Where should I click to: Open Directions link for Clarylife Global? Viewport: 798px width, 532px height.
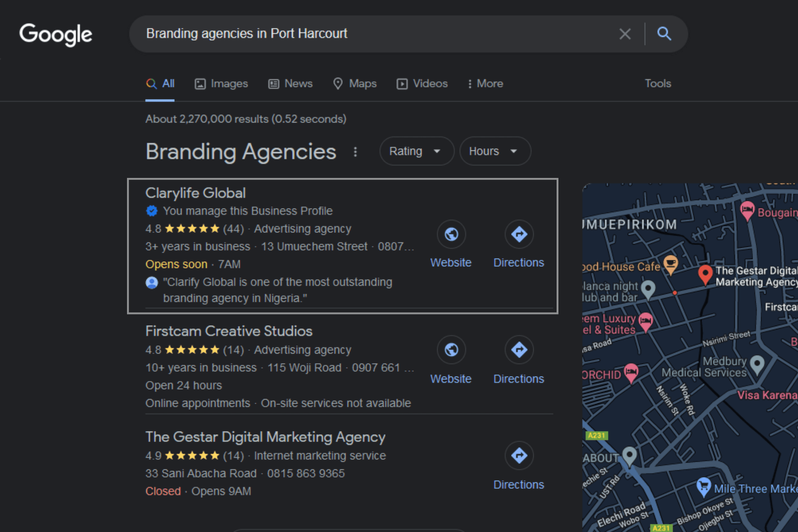[x=519, y=263]
